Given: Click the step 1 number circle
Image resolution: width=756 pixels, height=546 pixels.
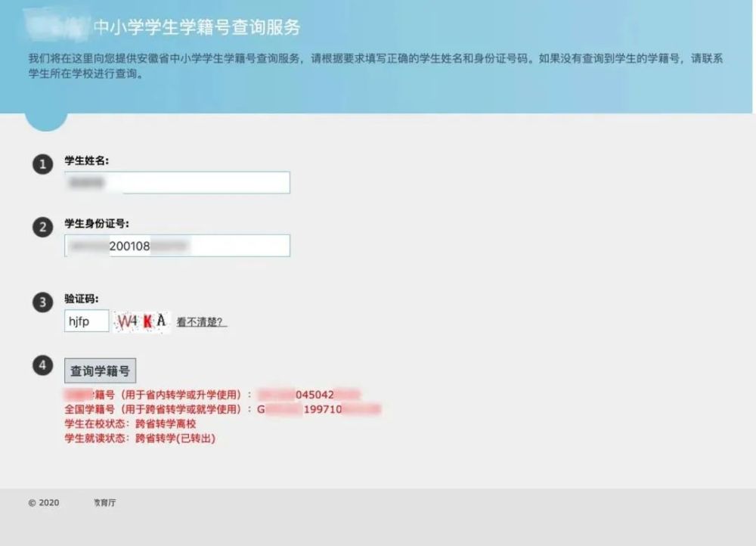Looking at the screenshot, I should click(x=42, y=164).
